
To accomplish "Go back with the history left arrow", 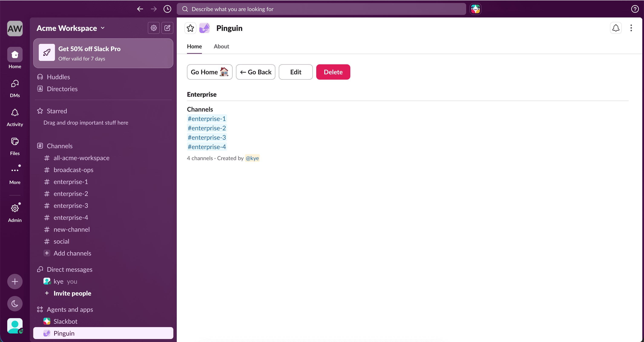I will point(140,9).
